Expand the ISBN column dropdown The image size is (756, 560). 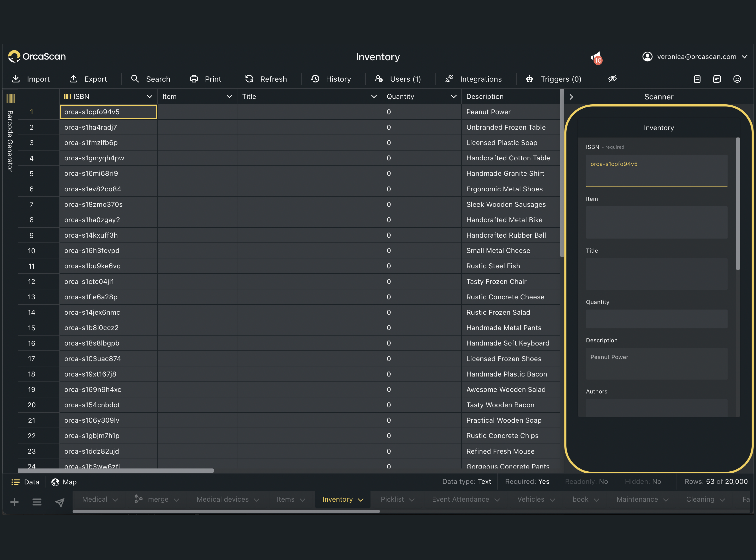[x=149, y=97]
